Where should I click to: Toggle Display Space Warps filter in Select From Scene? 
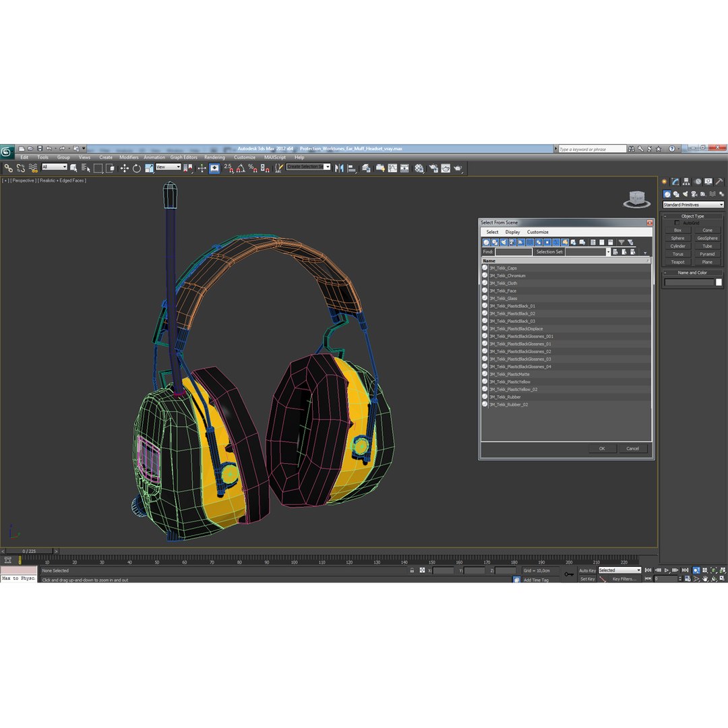[x=530, y=243]
